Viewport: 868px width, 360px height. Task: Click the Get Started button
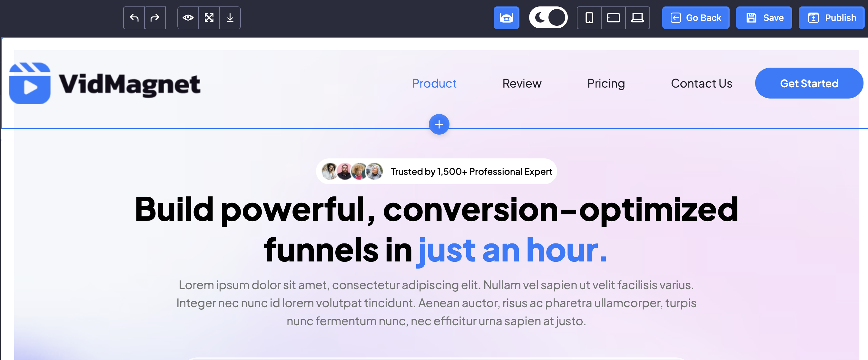809,83
